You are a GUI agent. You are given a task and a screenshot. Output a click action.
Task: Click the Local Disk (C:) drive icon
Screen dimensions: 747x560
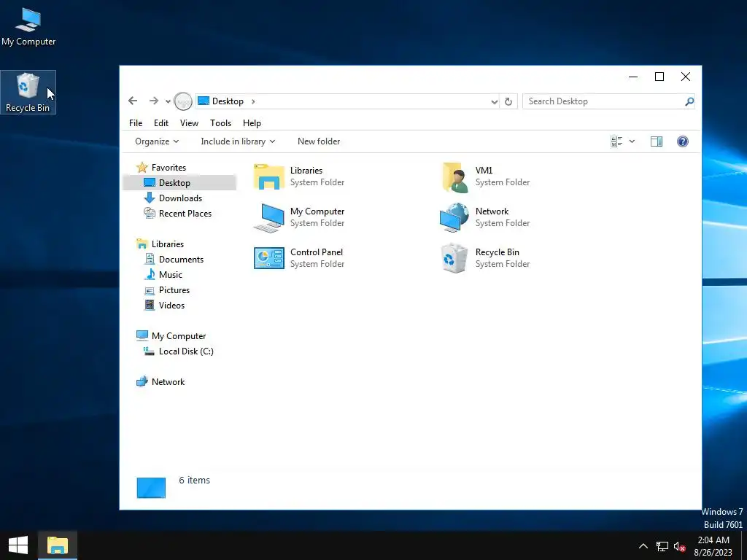click(x=149, y=351)
